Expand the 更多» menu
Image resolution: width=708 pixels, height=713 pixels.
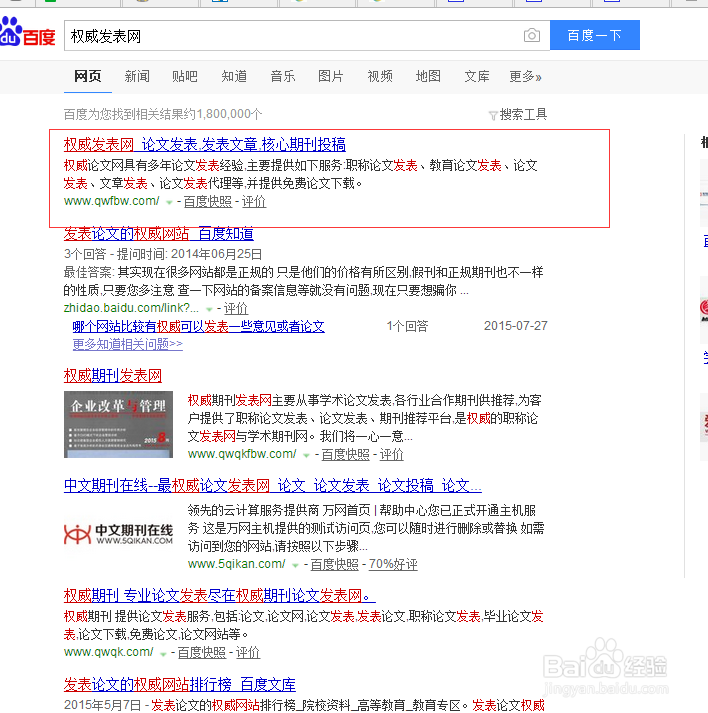[525, 76]
